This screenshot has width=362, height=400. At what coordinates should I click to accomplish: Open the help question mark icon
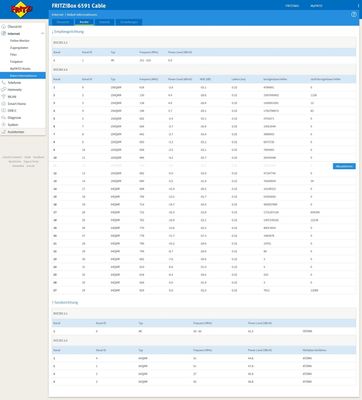pos(354,14)
